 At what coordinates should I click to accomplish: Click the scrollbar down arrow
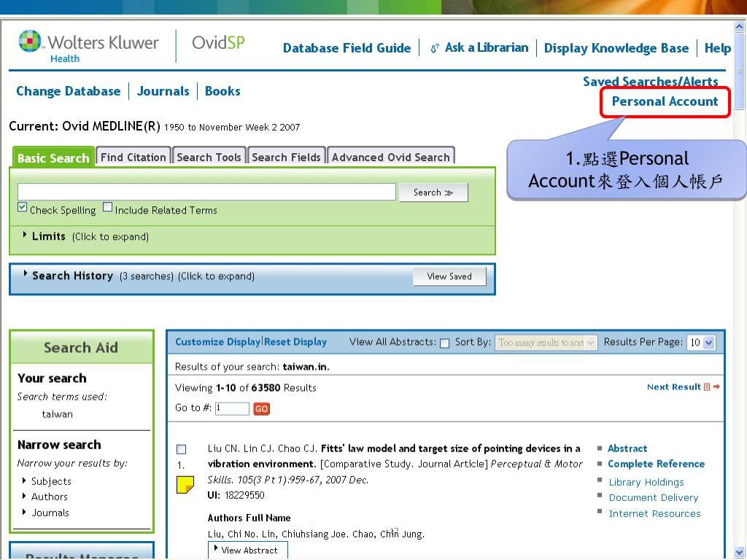pyautogui.click(x=740, y=553)
